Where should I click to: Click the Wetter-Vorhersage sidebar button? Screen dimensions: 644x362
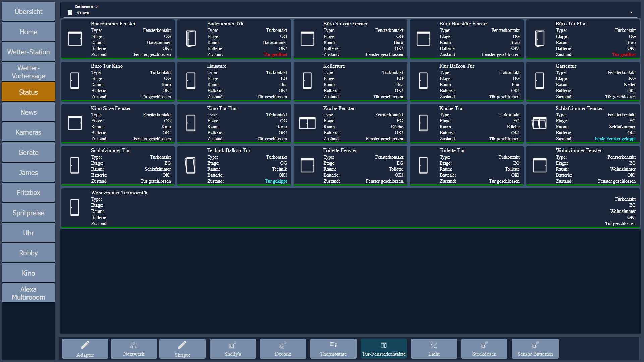pyautogui.click(x=29, y=72)
